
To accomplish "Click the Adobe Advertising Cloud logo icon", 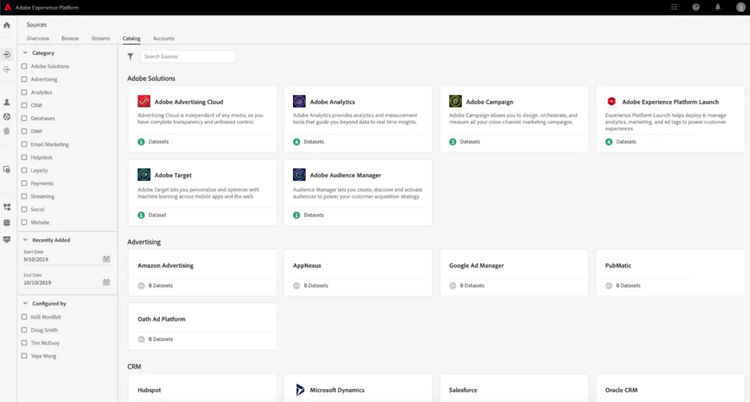I will pos(144,101).
